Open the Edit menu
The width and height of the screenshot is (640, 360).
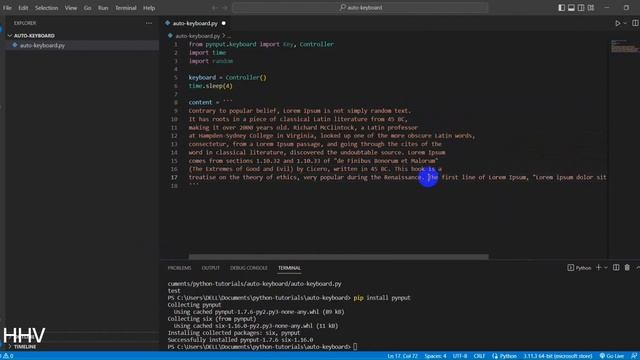click(x=23, y=8)
